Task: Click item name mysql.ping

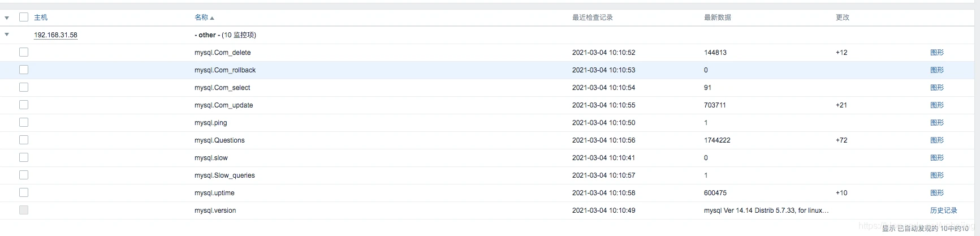Action: 210,123
